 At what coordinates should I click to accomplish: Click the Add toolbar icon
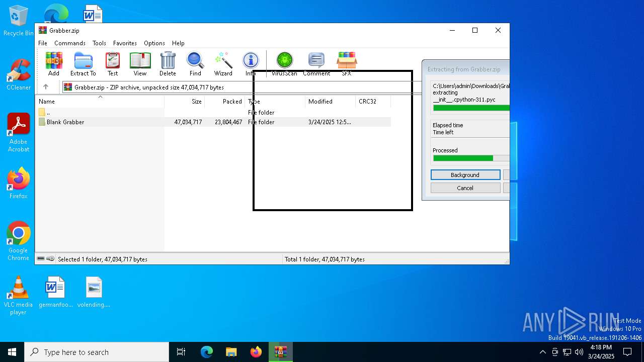click(54, 64)
